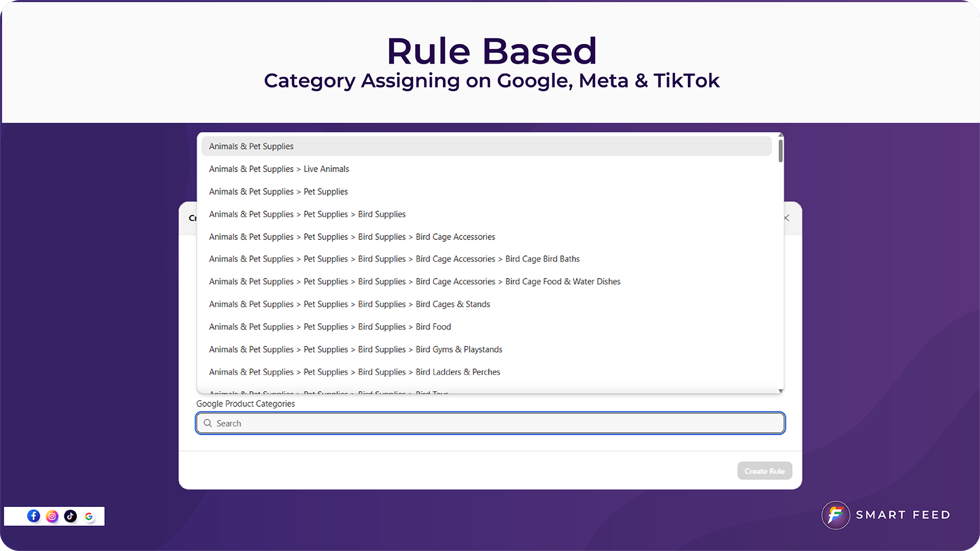Choose 'Animals & Pet Supplies > Live Animals'
This screenshot has width=980, height=551.
click(486, 169)
